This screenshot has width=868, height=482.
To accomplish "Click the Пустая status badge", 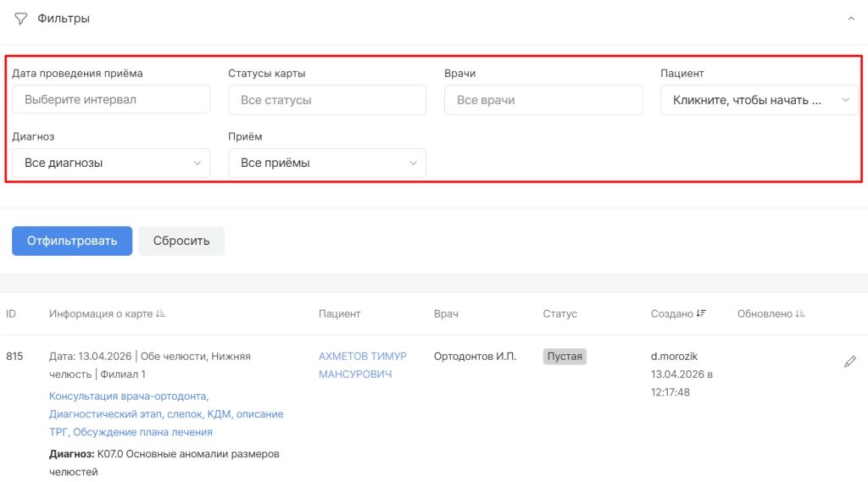I will tap(565, 357).
